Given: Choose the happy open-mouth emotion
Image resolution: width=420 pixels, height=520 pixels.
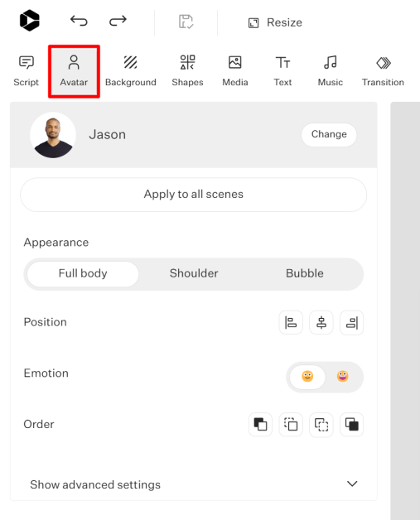Looking at the screenshot, I should tap(343, 377).
